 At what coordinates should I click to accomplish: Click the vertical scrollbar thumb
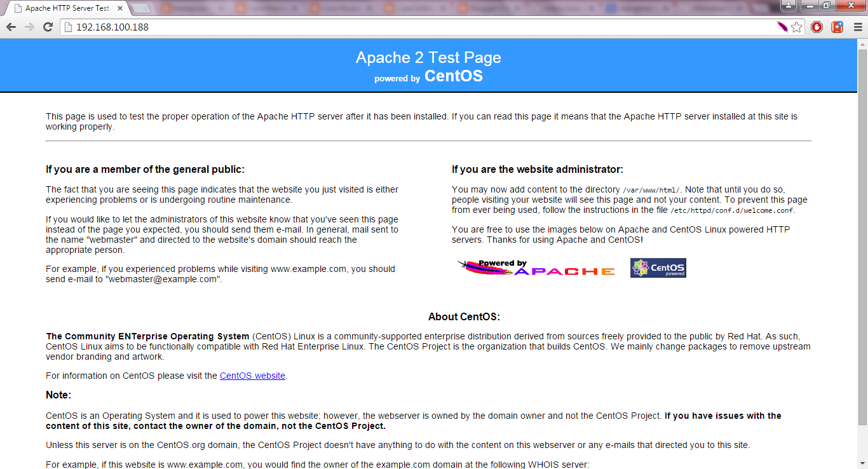[x=862, y=237]
